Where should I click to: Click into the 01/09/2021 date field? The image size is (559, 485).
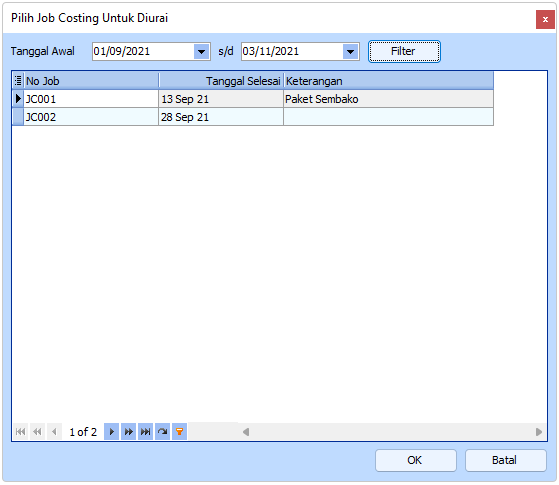[143, 52]
